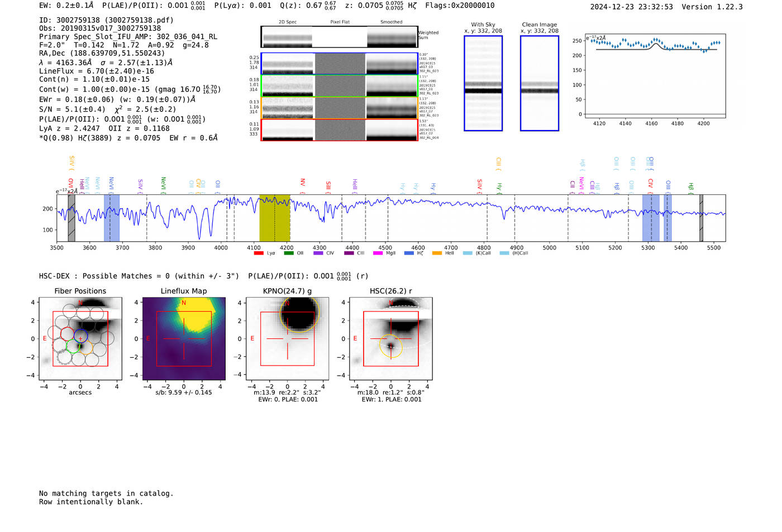Open the Lineflux Map image
The width and height of the screenshot is (782, 532).
tap(184, 339)
